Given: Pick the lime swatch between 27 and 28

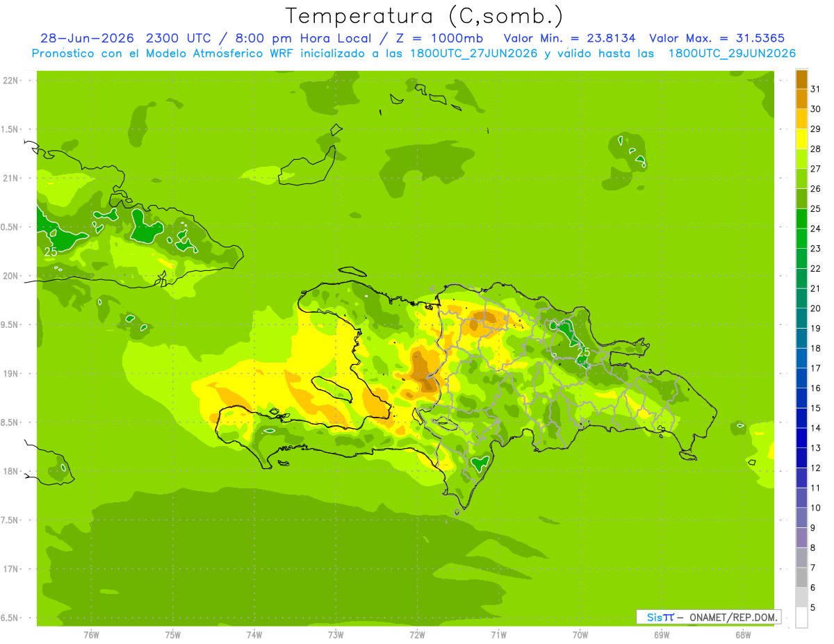Looking at the screenshot, I should 801,160.
